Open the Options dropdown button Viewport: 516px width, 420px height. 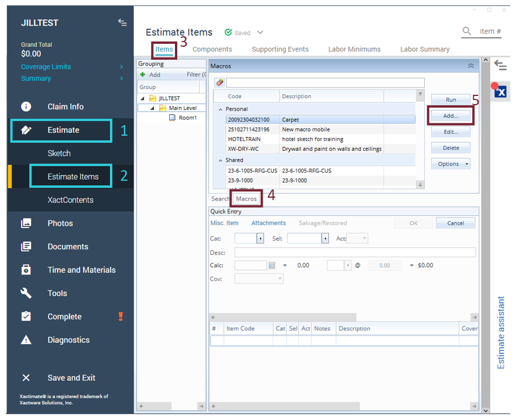pos(451,164)
